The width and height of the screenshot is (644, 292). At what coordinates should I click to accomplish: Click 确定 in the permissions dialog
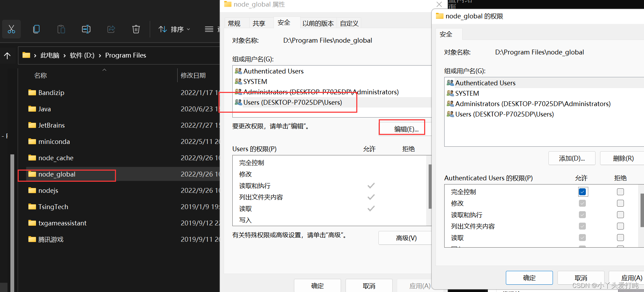529,278
